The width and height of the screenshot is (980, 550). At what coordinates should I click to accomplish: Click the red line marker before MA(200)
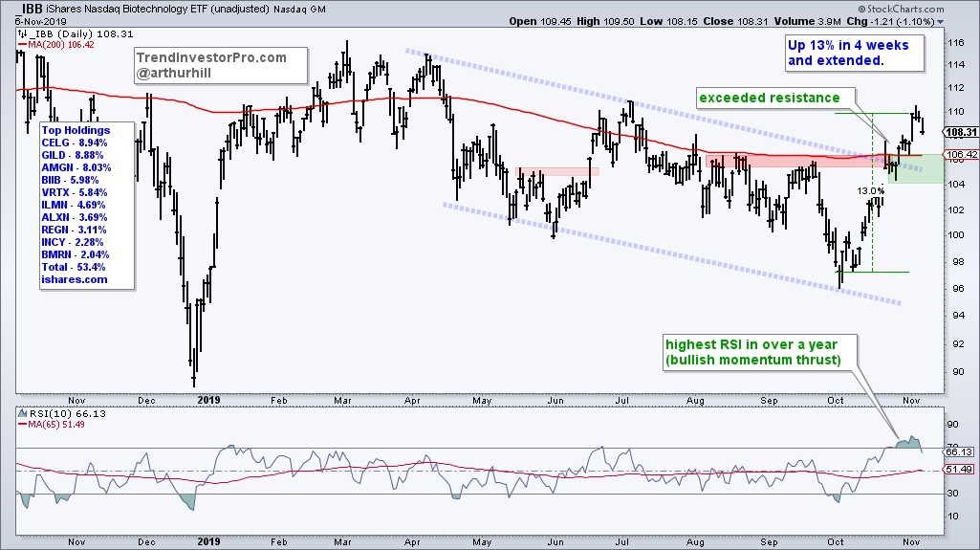click(x=23, y=45)
